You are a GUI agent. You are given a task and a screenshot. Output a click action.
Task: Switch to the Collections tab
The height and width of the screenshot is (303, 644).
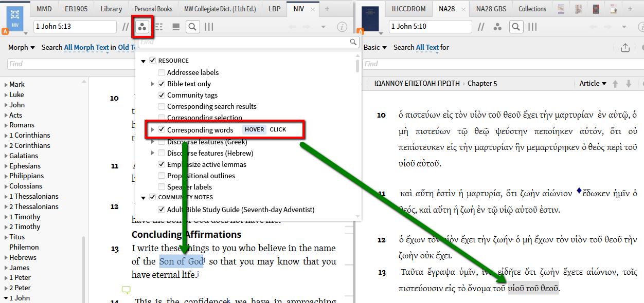532,9
